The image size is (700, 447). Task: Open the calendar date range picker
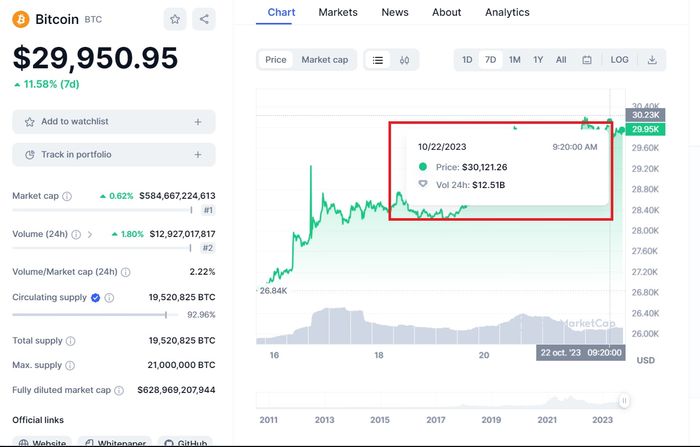(587, 60)
